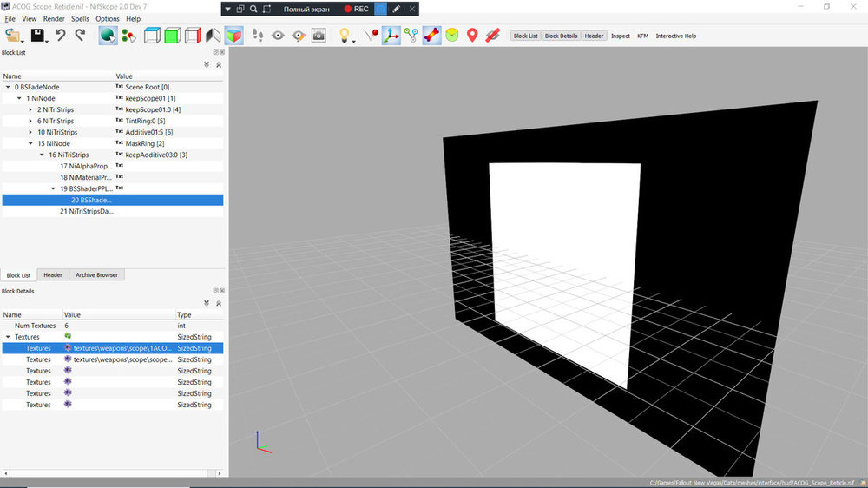Click the Inspect toolbar button
This screenshot has height=488, width=868.
pos(620,36)
